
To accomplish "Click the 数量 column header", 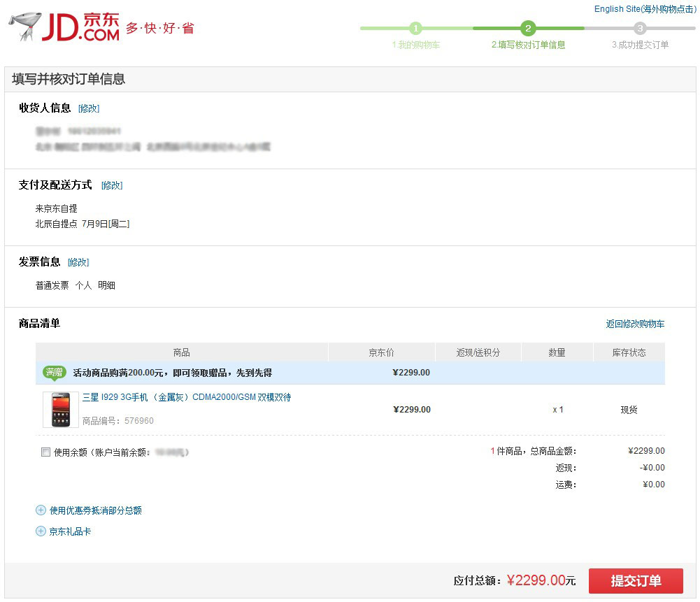I will tap(557, 352).
